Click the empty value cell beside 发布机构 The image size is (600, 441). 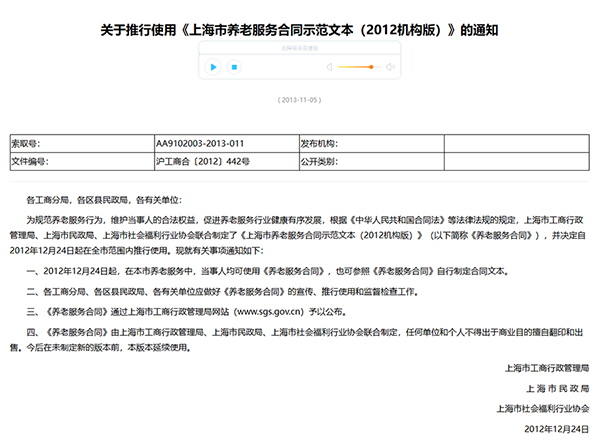tap(517, 144)
